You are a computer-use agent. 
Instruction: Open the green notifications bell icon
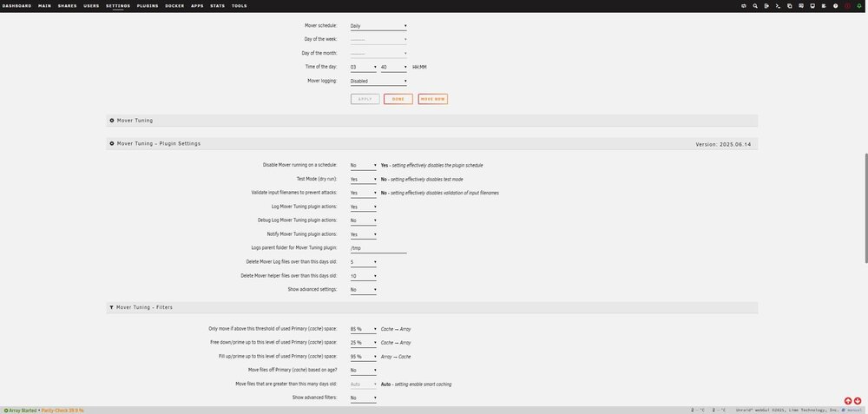point(858,6)
